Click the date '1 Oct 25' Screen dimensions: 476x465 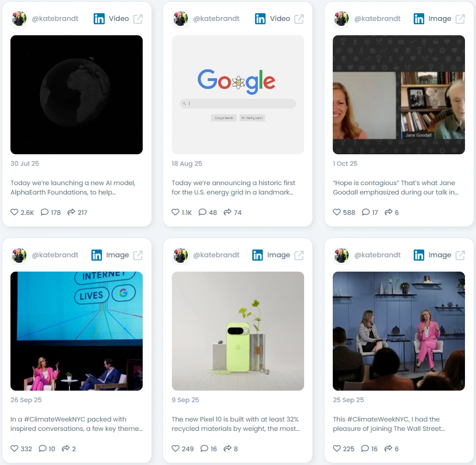345,164
